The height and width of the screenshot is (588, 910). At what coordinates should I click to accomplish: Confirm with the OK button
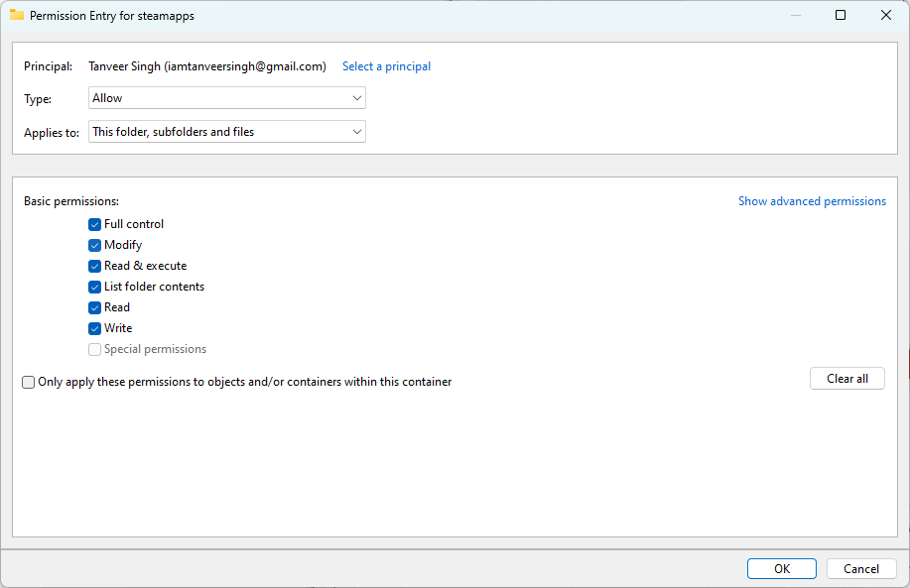pyautogui.click(x=782, y=569)
